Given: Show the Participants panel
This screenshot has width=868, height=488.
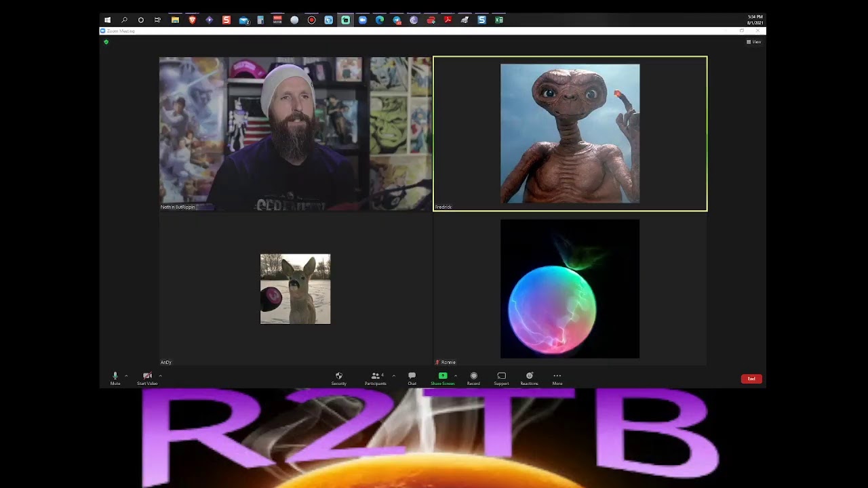Looking at the screenshot, I should click(375, 378).
